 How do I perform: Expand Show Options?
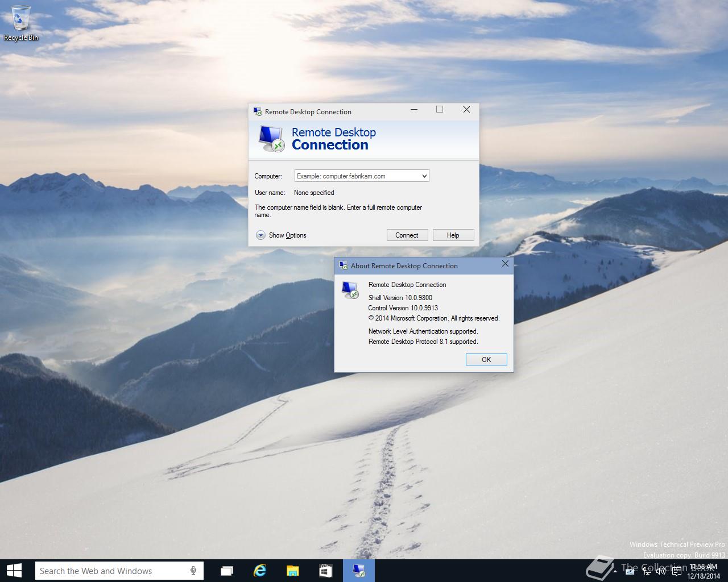click(x=281, y=235)
